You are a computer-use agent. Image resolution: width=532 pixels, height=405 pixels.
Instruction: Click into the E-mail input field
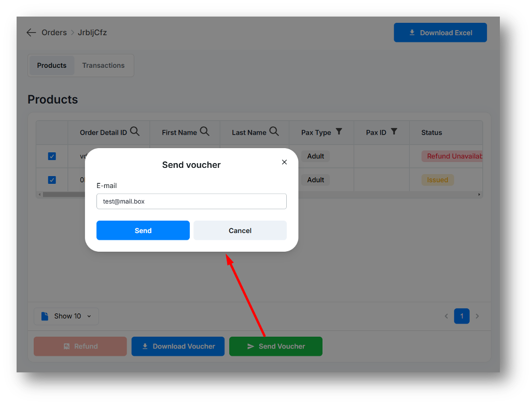tap(191, 201)
